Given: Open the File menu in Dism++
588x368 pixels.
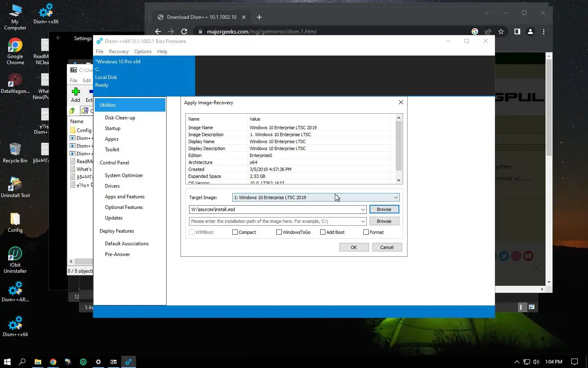Looking at the screenshot, I should 100,52.
